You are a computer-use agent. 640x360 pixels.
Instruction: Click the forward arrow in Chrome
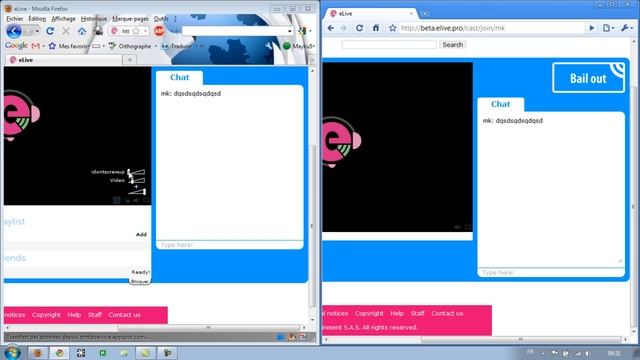point(344,28)
